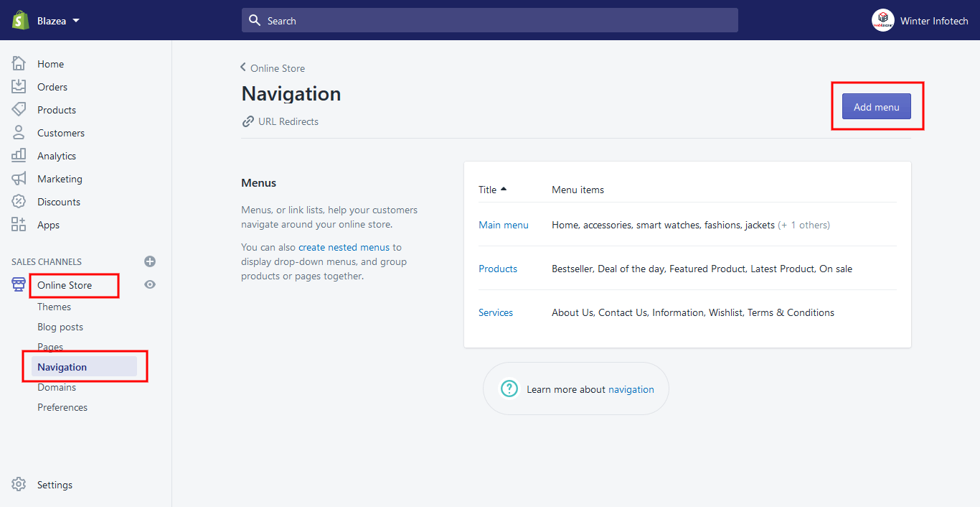Click inside the Search field

[490, 20]
